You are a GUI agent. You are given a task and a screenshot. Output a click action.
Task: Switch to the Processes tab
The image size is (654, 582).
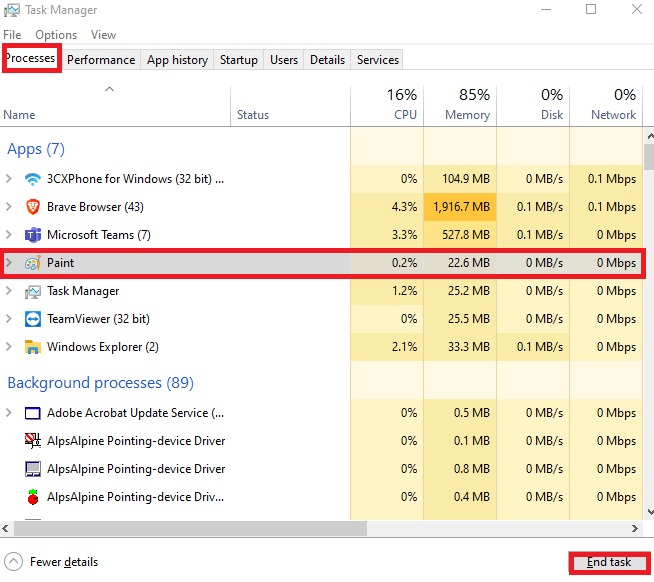pyautogui.click(x=32, y=58)
